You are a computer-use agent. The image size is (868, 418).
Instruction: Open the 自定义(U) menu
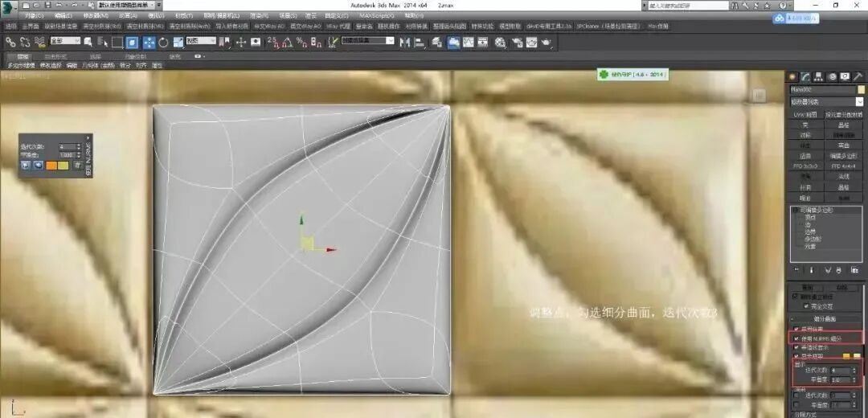coord(338,15)
